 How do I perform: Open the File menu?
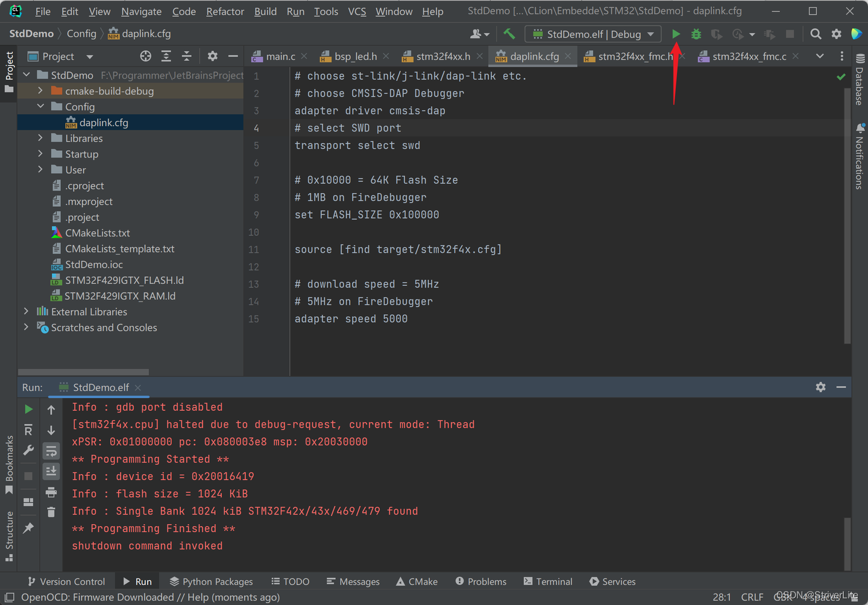click(x=43, y=11)
